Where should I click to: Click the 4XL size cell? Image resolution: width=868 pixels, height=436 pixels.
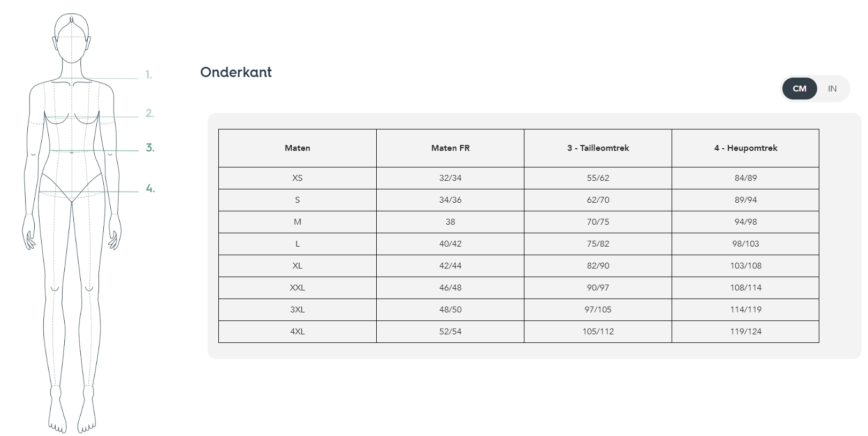click(x=298, y=332)
